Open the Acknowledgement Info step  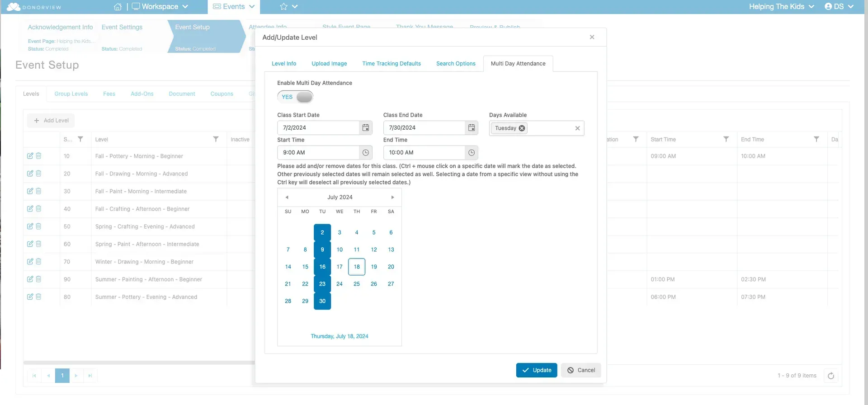coord(60,27)
